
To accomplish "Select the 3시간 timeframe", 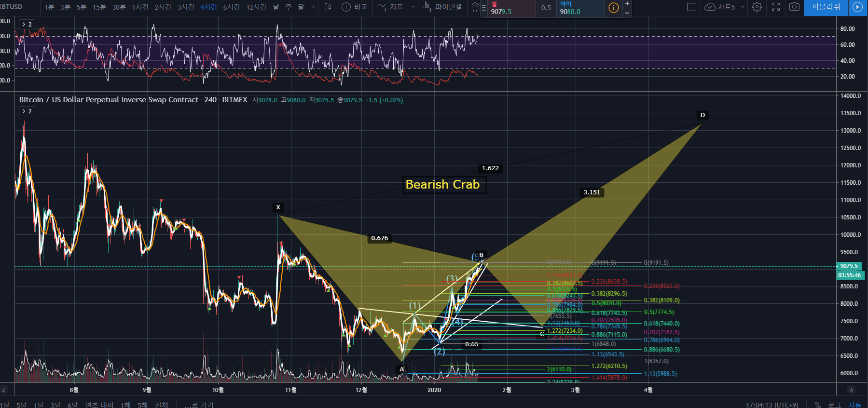I will (x=186, y=7).
